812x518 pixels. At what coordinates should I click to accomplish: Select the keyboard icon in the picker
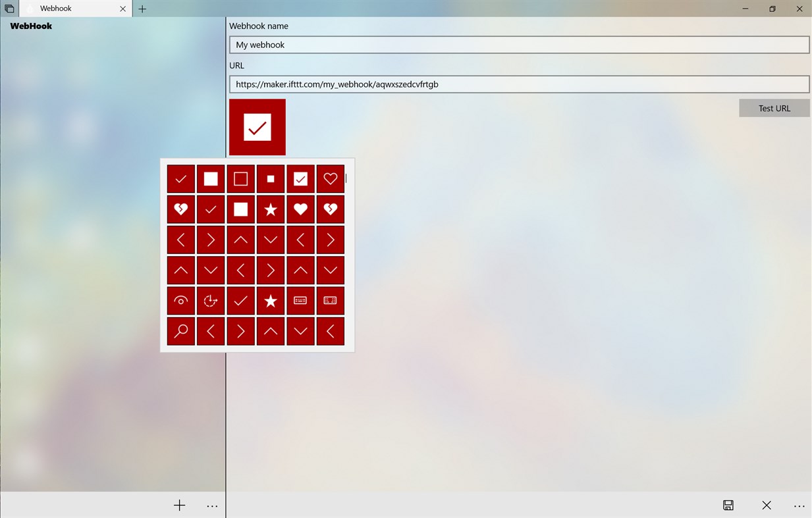tap(300, 301)
